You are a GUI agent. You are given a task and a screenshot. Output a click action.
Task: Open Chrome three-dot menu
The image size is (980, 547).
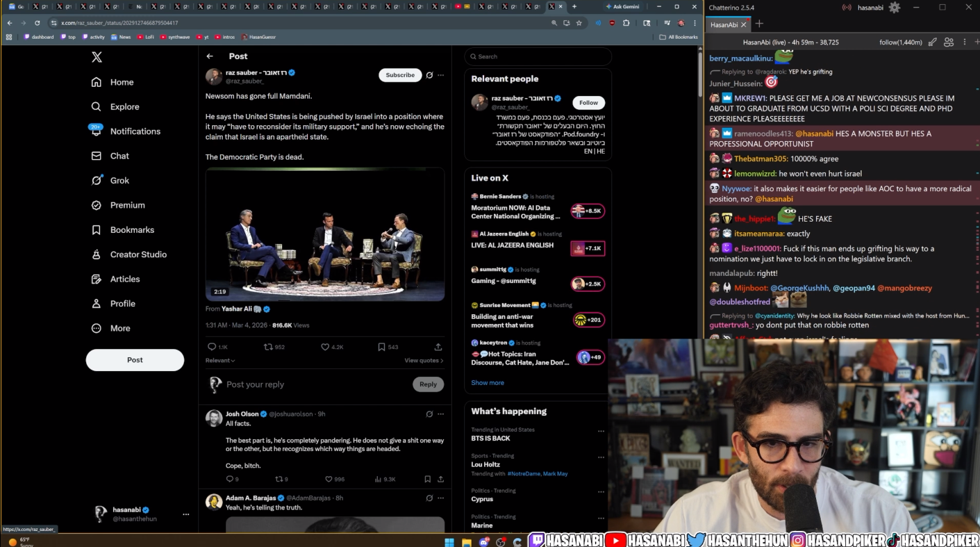click(695, 23)
